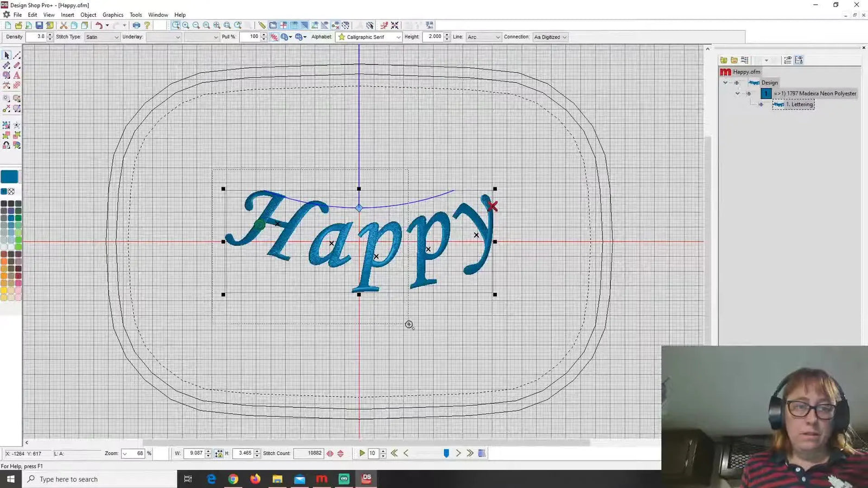Click the Cut scissors icon

coord(63,25)
